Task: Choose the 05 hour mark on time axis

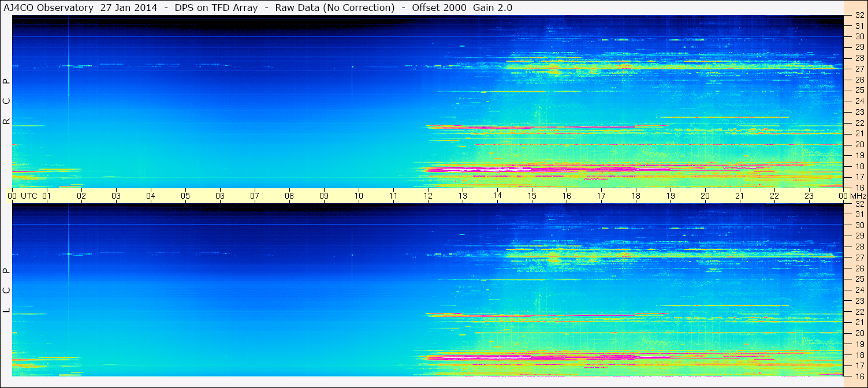Action: tap(185, 196)
